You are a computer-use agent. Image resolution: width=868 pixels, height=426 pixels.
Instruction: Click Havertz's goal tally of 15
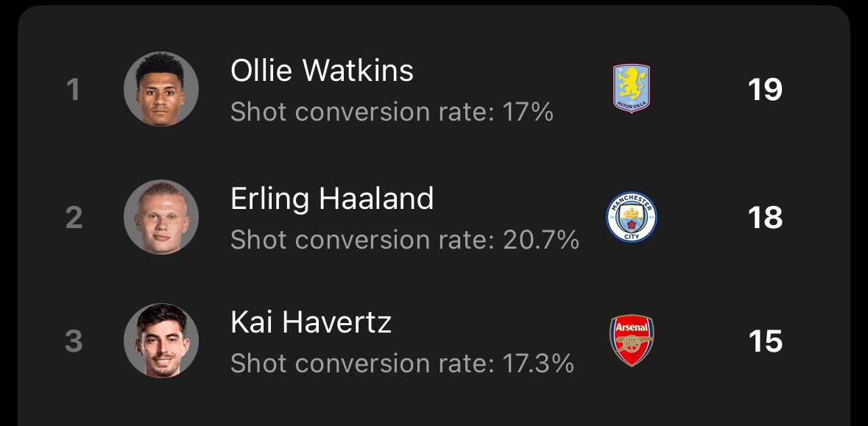[765, 341]
